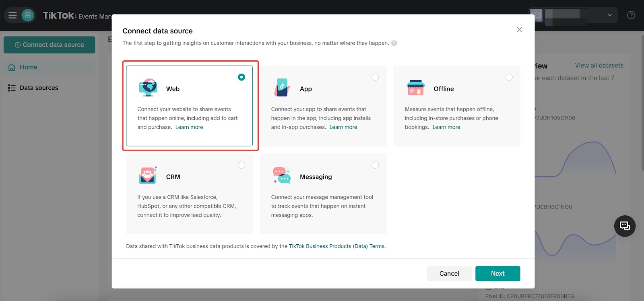Screen dimensions: 644x301
Task: Click the App card title text
Action: [306, 89]
